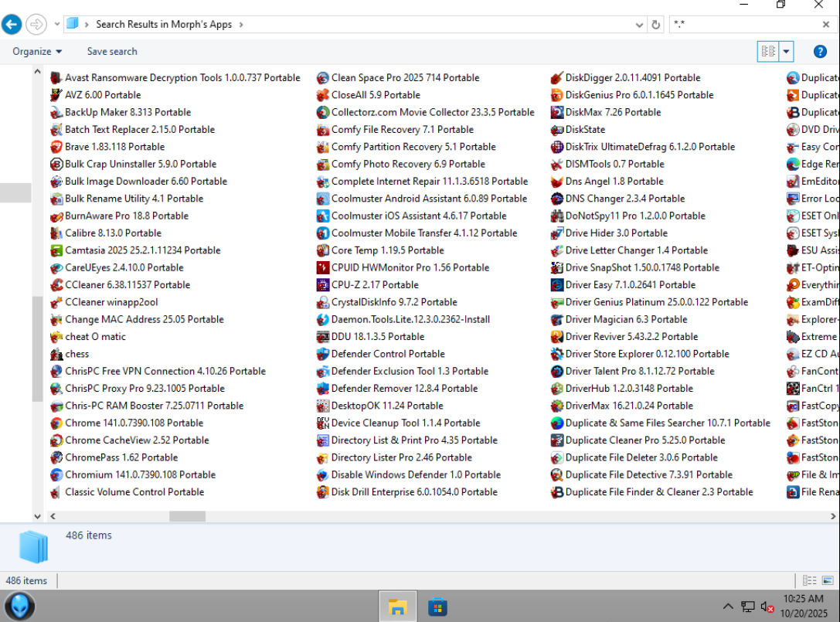Expand the address bar history dropdown

pyautogui.click(x=639, y=25)
